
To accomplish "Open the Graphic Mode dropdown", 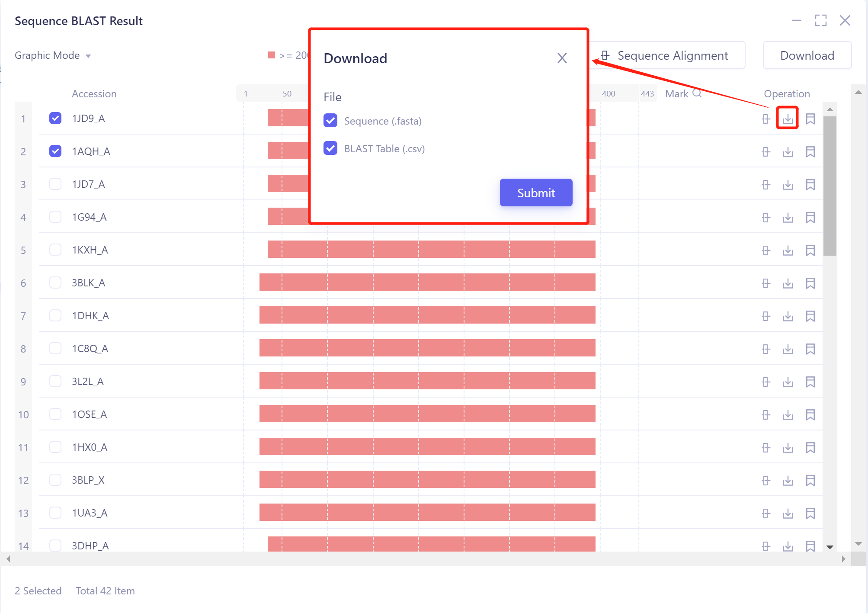I will pos(53,56).
